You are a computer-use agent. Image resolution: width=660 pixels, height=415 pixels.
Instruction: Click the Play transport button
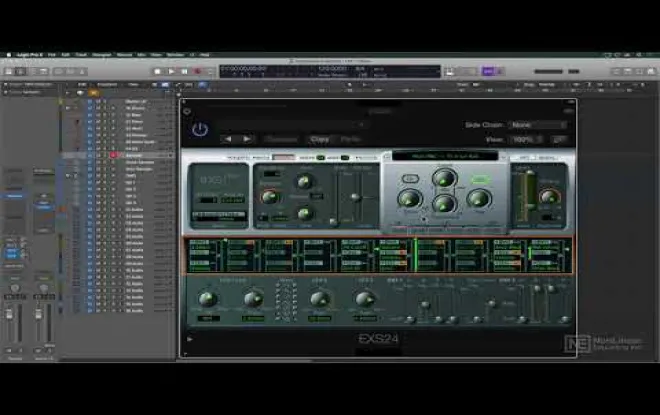coord(171,72)
